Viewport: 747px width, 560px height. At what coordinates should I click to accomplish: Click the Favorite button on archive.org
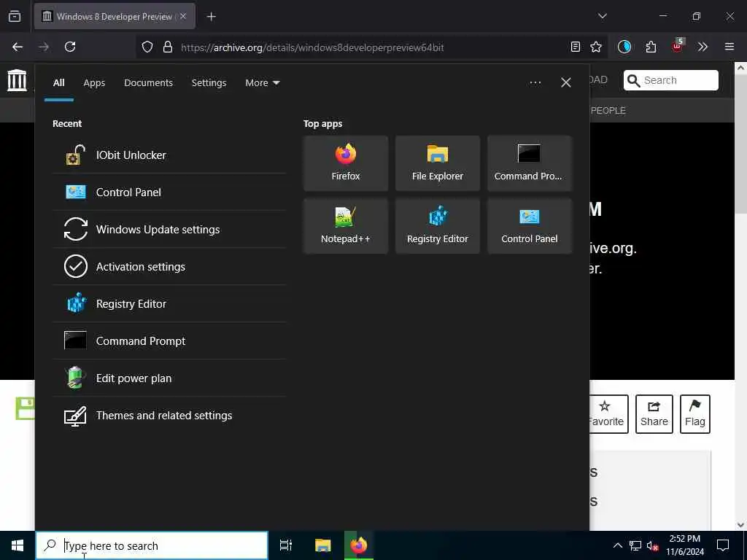[608, 414]
